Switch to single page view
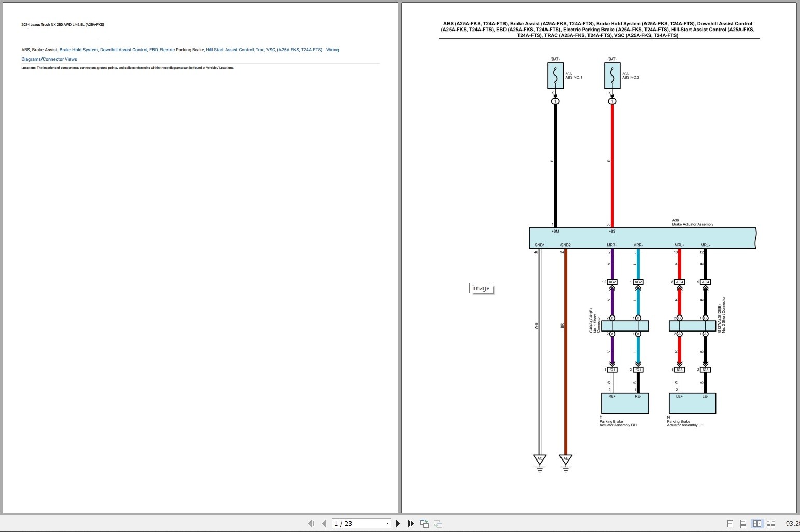This screenshot has width=800, height=532. tap(730, 524)
